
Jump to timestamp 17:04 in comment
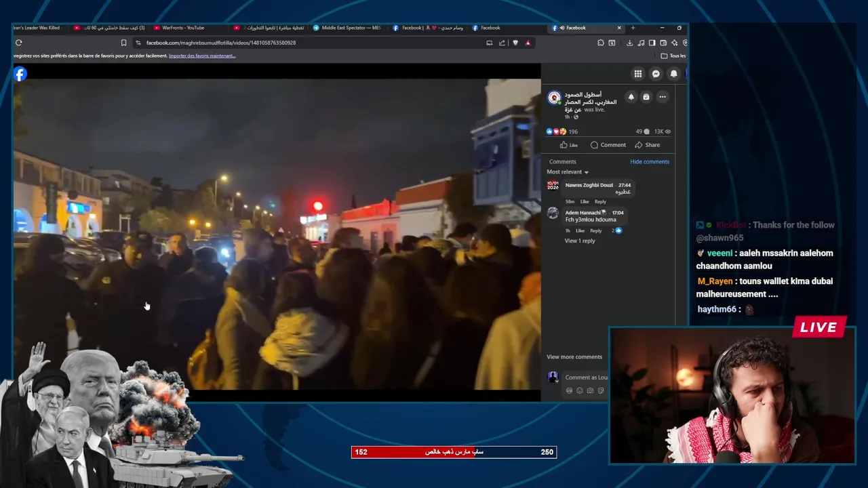coord(618,213)
